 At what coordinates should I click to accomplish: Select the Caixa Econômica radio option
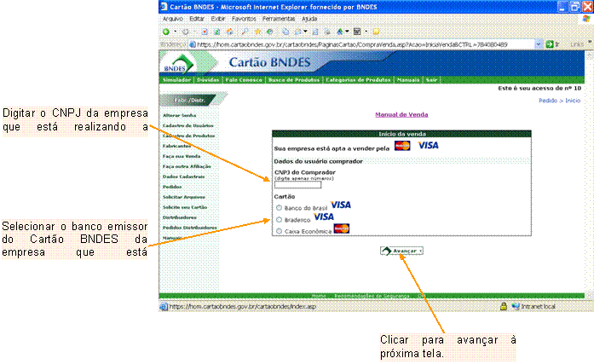coord(280,231)
